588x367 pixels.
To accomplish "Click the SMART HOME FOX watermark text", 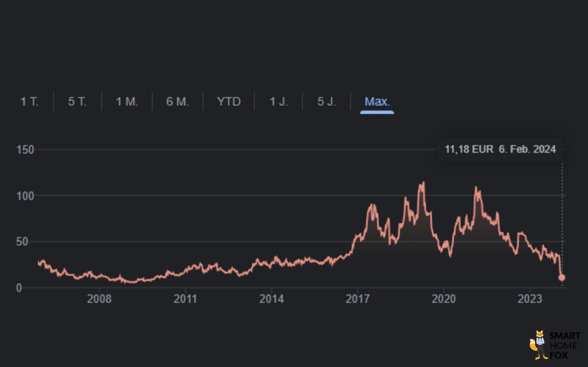I will [564, 344].
